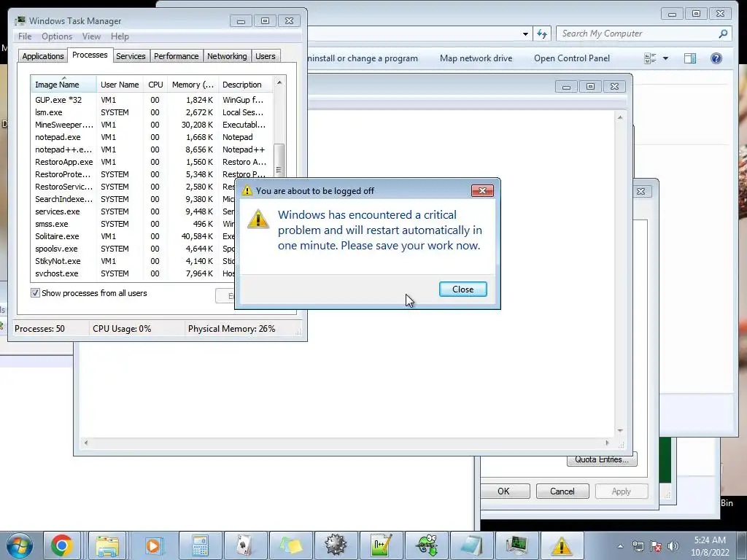Click OK in the properties dialog
Image resolution: width=747 pixels, height=560 pixels.
click(503, 491)
